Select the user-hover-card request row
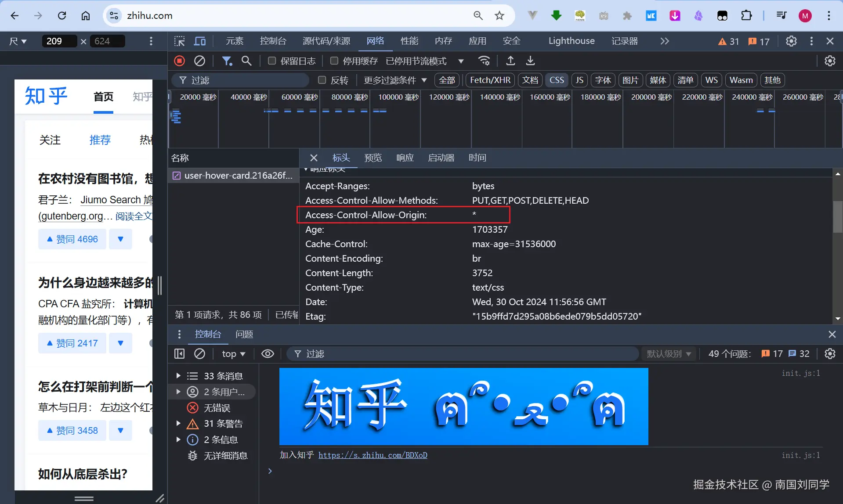 point(233,176)
